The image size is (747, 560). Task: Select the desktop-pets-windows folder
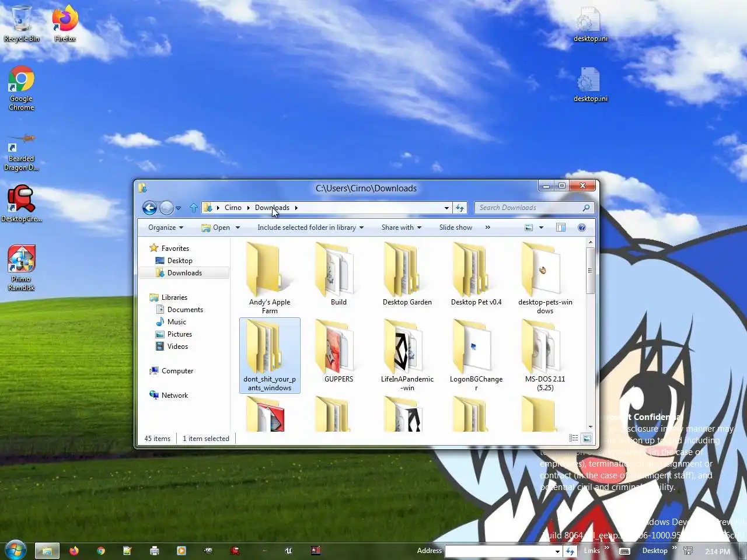545,278
